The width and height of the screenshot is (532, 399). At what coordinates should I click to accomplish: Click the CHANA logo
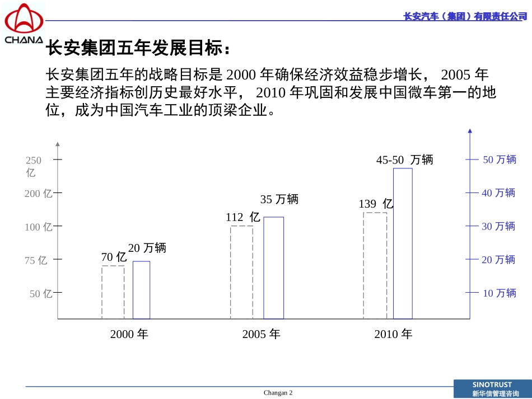[x=24, y=24]
